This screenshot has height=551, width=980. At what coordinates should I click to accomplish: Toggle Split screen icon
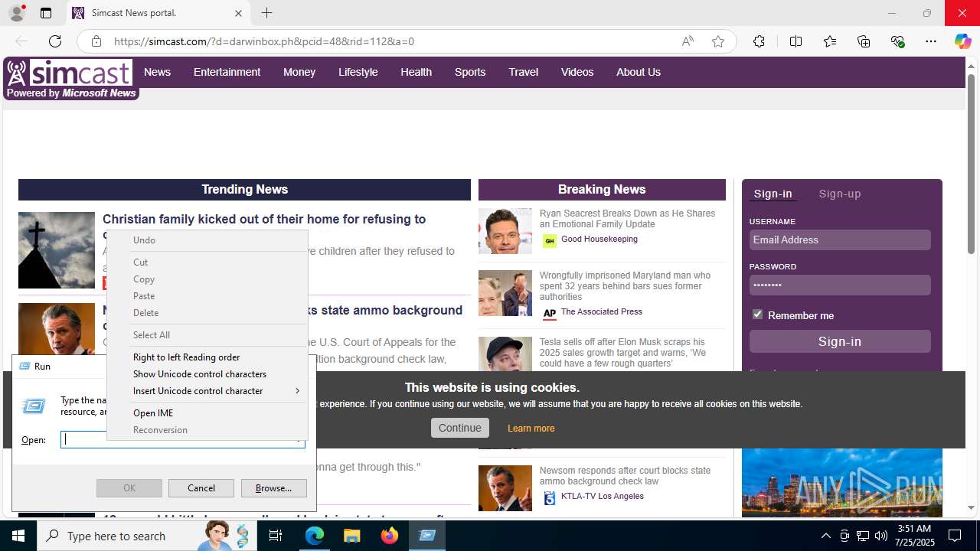(x=795, y=41)
